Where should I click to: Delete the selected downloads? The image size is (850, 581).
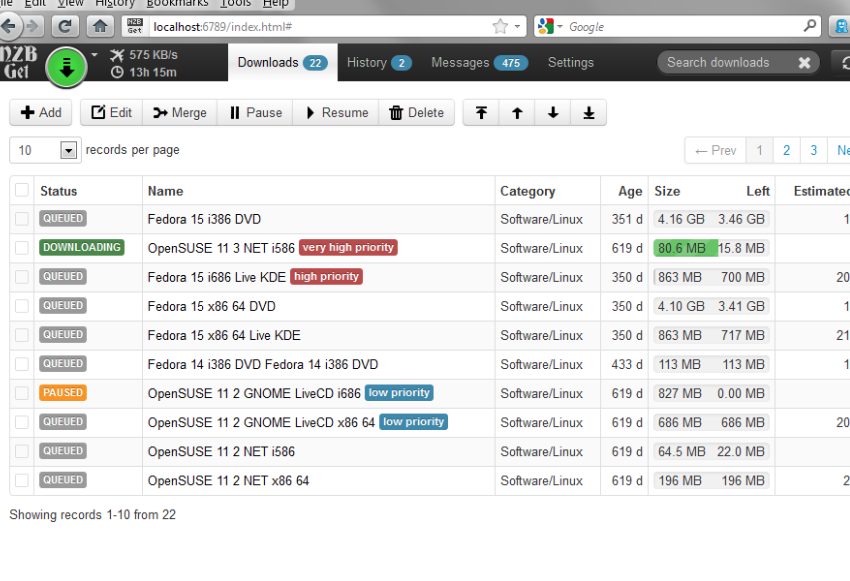[x=416, y=113]
